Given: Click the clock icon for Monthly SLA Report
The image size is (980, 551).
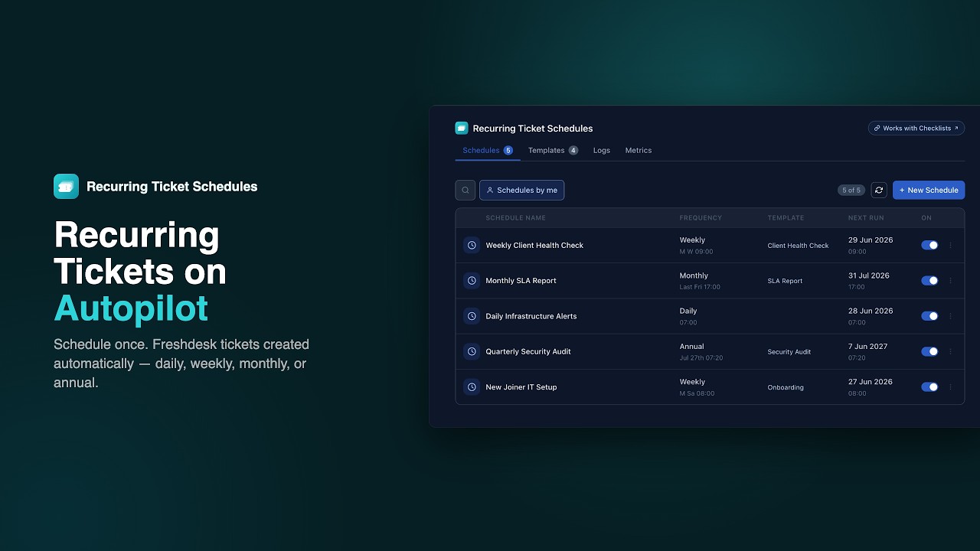Looking at the screenshot, I should [x=472, y=280].
